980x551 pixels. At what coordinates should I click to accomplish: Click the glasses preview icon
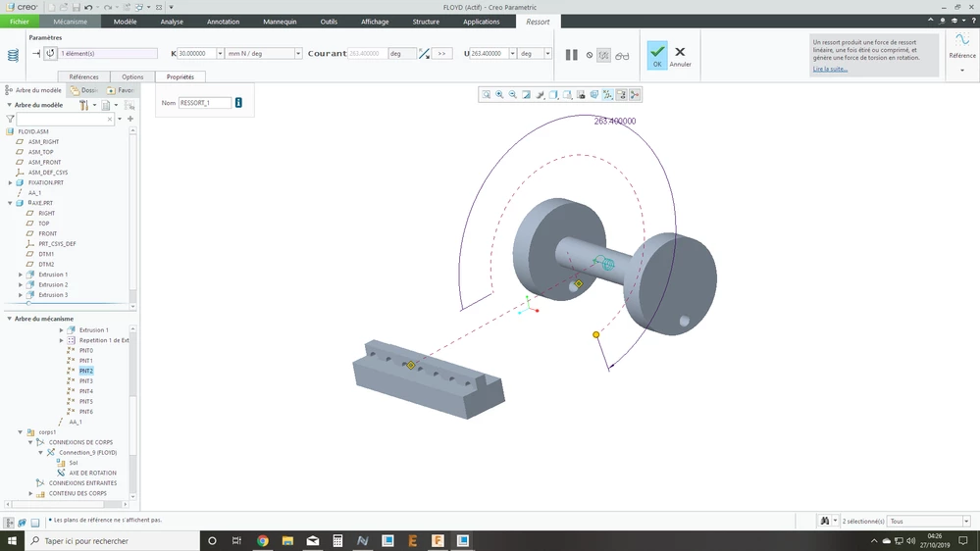point(622,56)
